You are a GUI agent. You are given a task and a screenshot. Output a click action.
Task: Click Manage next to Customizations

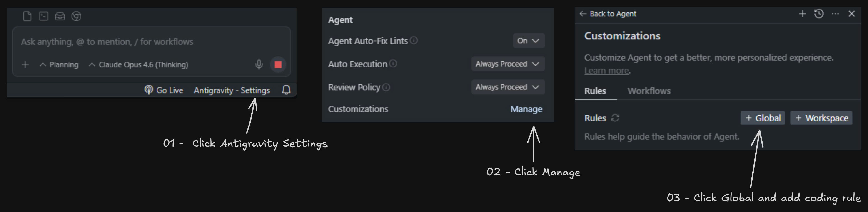point(526,109)
